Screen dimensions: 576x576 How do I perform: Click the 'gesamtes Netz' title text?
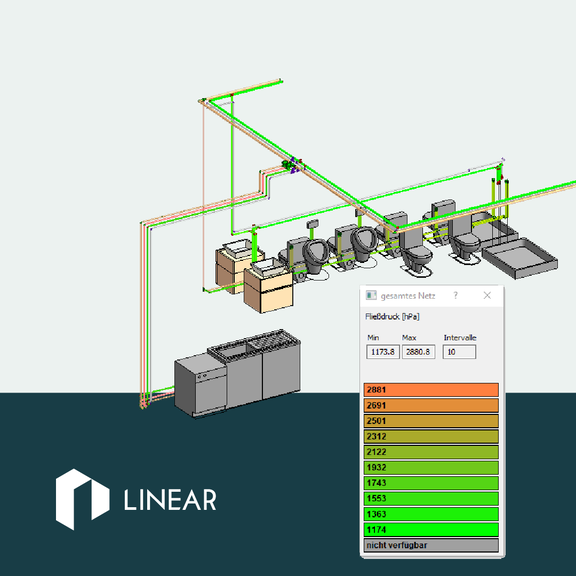click(x=408, y=296)
